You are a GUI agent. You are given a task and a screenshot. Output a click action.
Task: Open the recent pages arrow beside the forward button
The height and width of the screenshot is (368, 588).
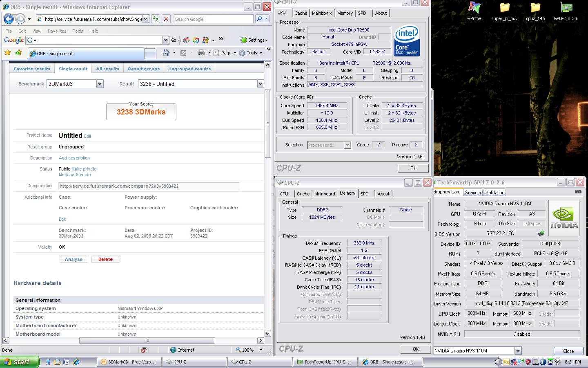coord(29,19)
